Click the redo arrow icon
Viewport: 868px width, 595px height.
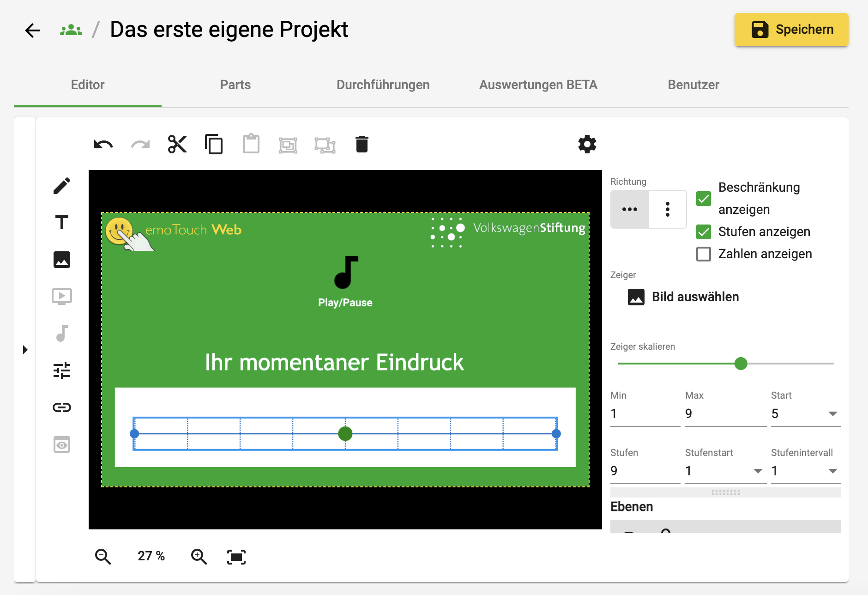140,145
